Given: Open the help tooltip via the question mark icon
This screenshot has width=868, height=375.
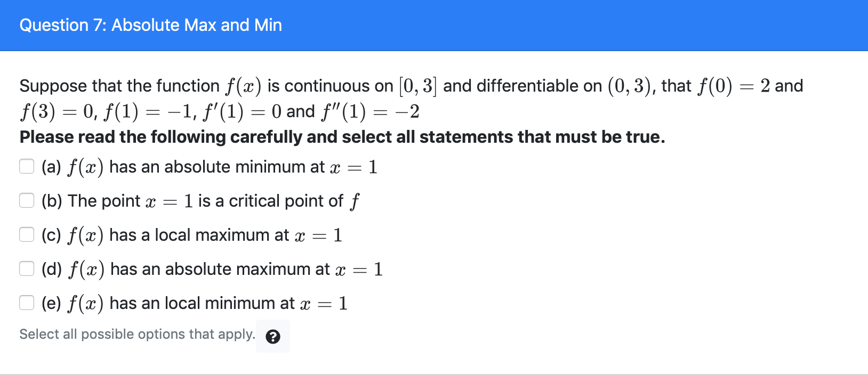Looking at the screenshot, I should [273, 336].
